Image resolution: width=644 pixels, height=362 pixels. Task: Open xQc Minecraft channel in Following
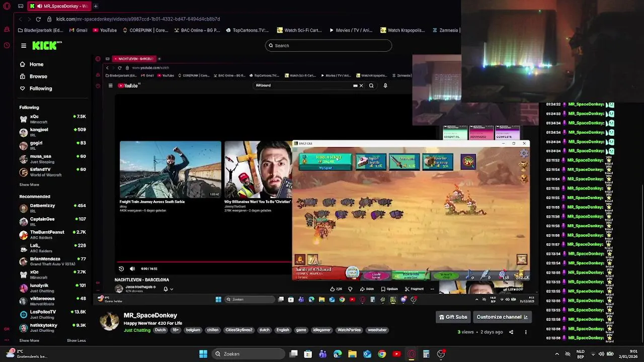pos(52,119)
